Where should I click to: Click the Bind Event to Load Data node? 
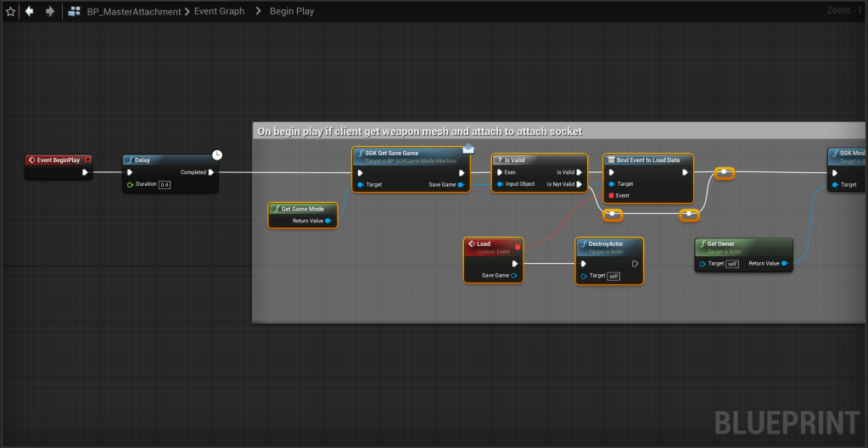point(648,159)
